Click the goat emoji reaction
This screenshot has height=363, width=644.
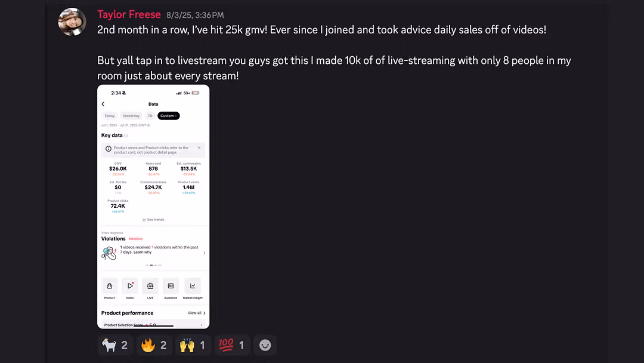[114, 345]
